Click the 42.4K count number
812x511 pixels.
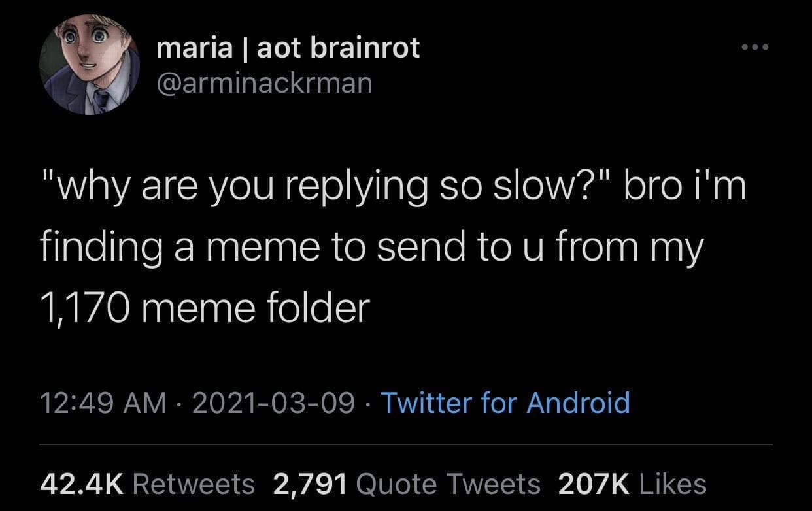click(x=82, y=484)
